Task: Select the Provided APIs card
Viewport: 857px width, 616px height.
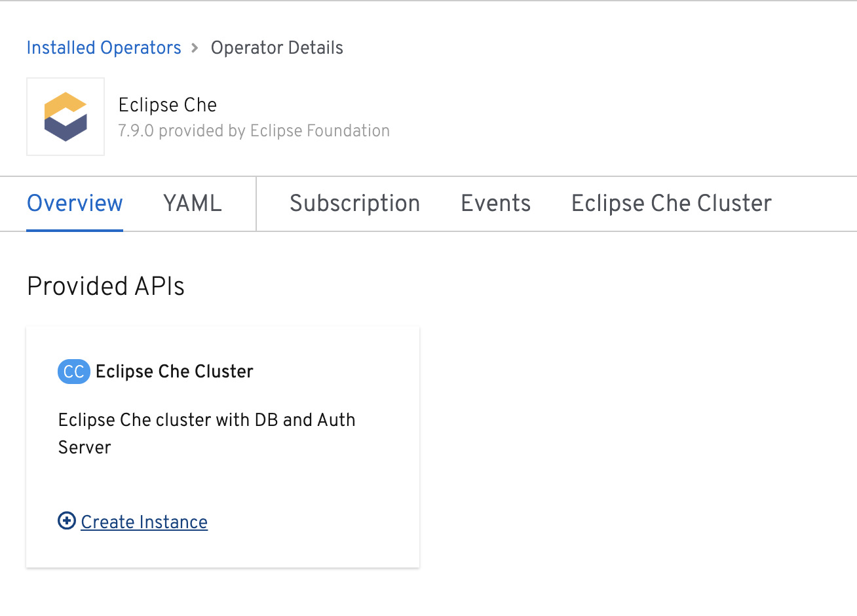Action: click(223, 446)
